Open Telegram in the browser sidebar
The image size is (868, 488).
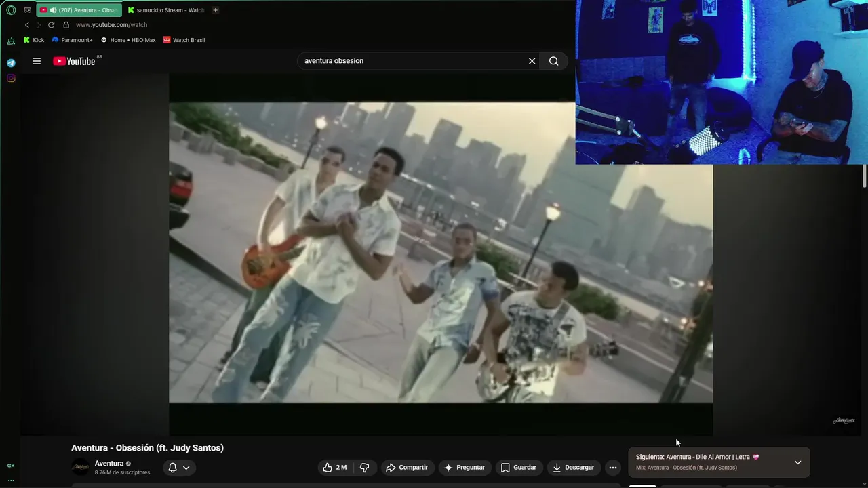coord(11,63)
